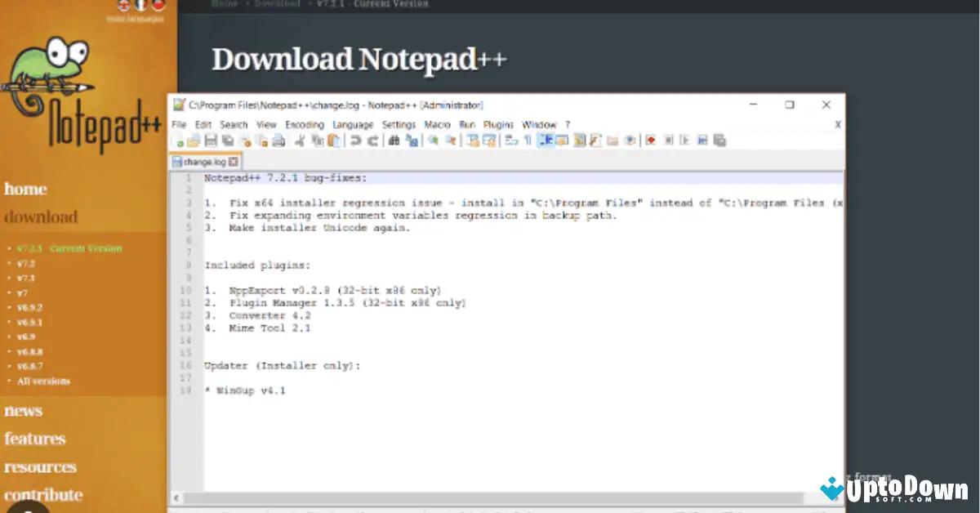This screenshot has width=980, height=513.
Task: Open the download section in the sidebar
Action: [38, 217]
